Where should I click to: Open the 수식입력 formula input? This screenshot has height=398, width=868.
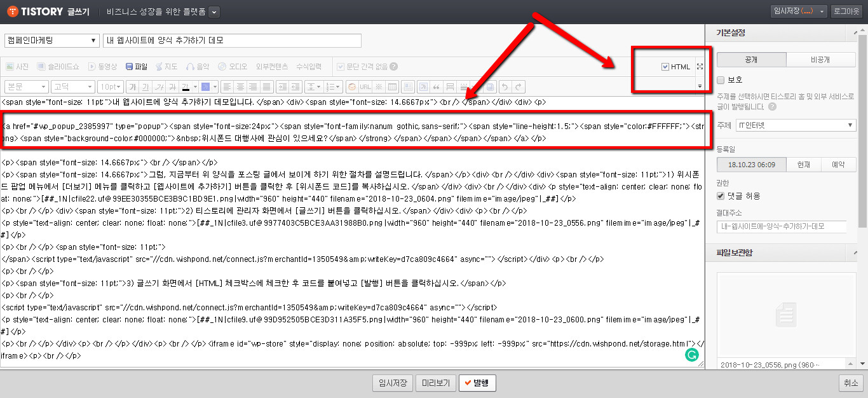point(309,67)
